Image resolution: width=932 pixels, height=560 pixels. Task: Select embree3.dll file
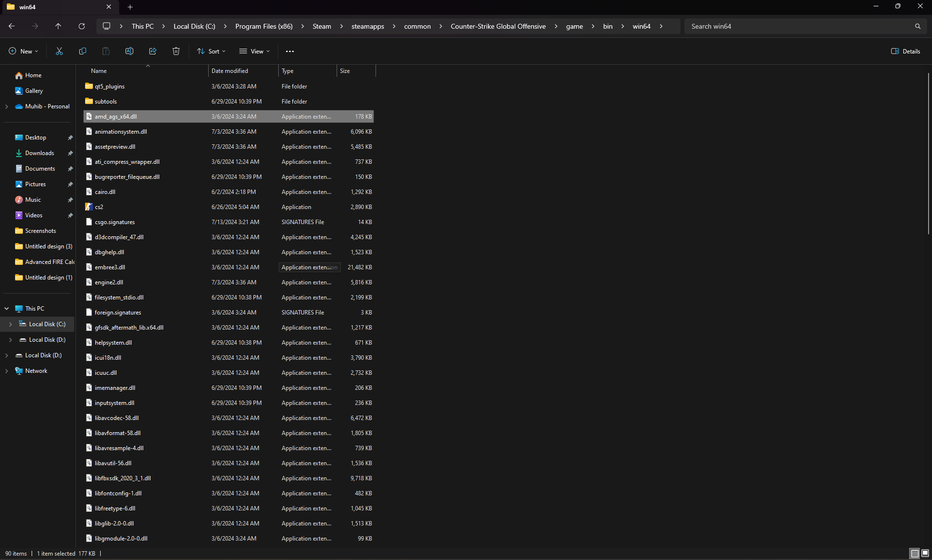pos(229,267)
